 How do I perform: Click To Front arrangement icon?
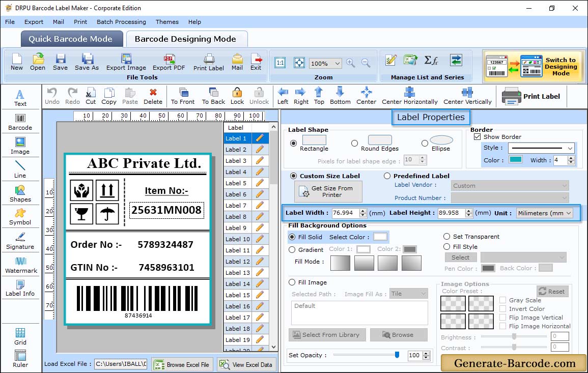pos(183,96)
